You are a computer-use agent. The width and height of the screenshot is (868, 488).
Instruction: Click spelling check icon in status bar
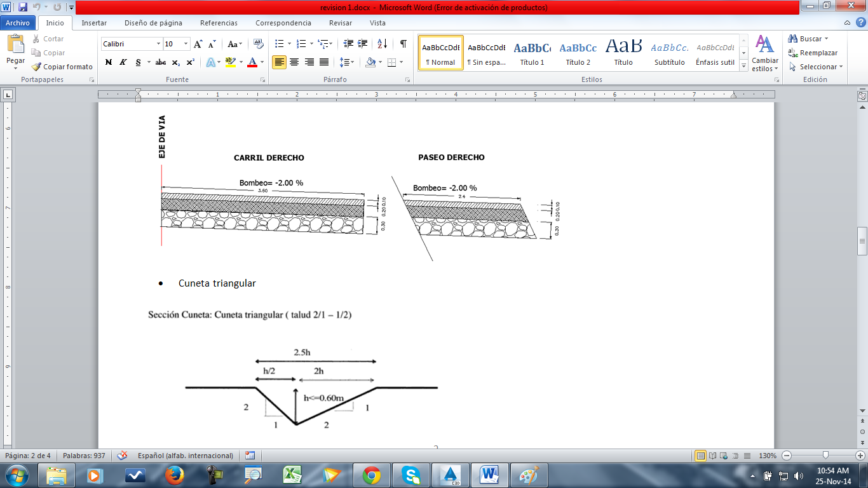click(x=122, y=456)
